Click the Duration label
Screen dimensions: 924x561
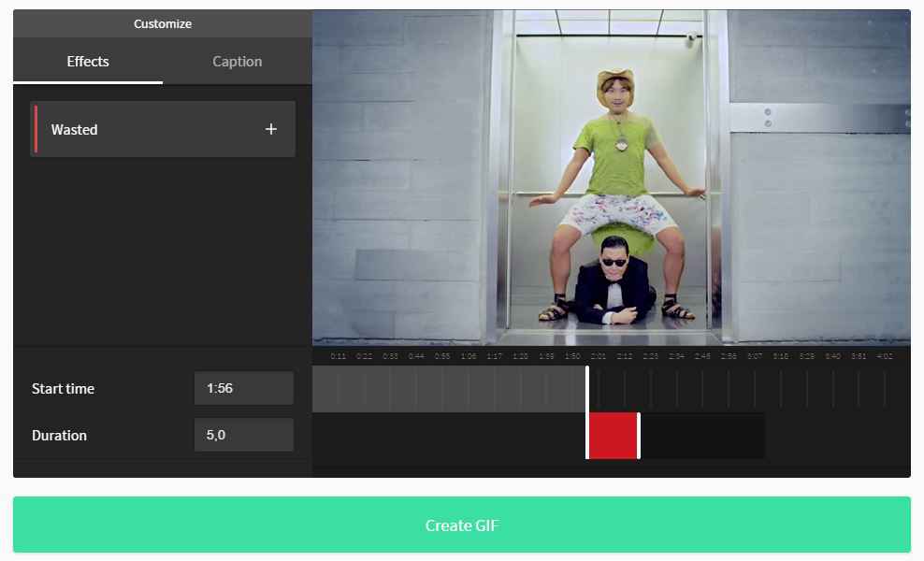[59, 435]
